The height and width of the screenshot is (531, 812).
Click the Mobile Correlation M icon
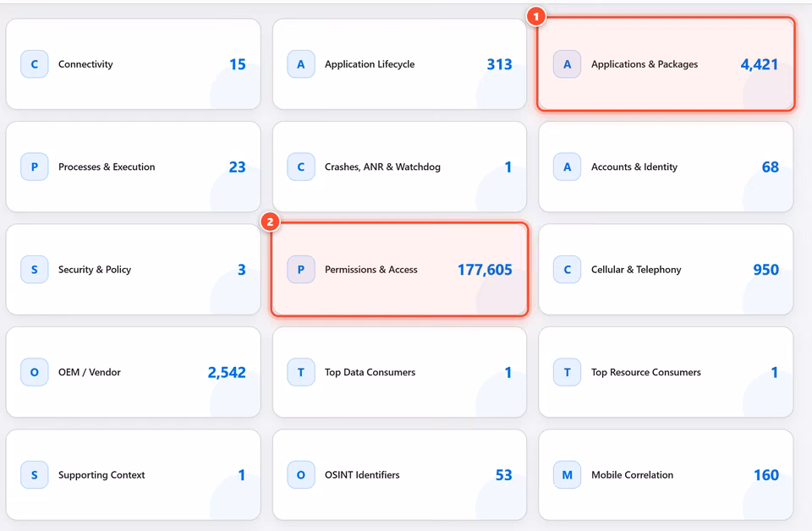point(567,474)
